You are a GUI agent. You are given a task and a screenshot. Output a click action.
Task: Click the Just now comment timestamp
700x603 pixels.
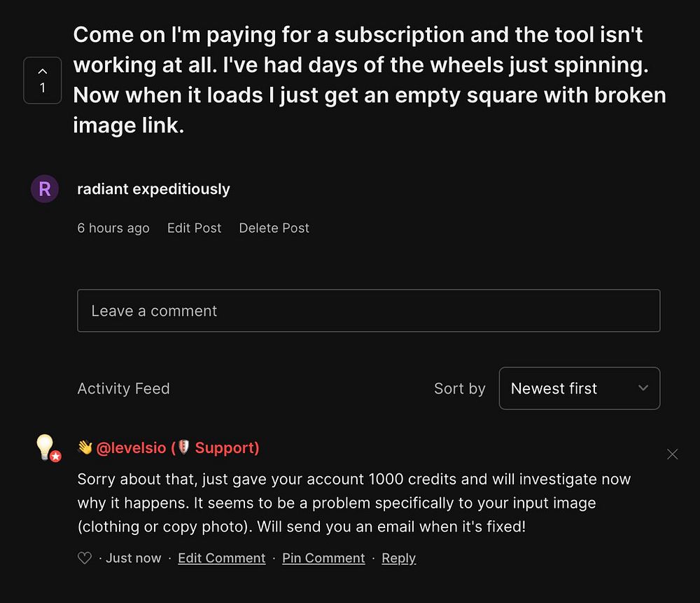click(133, 558)
